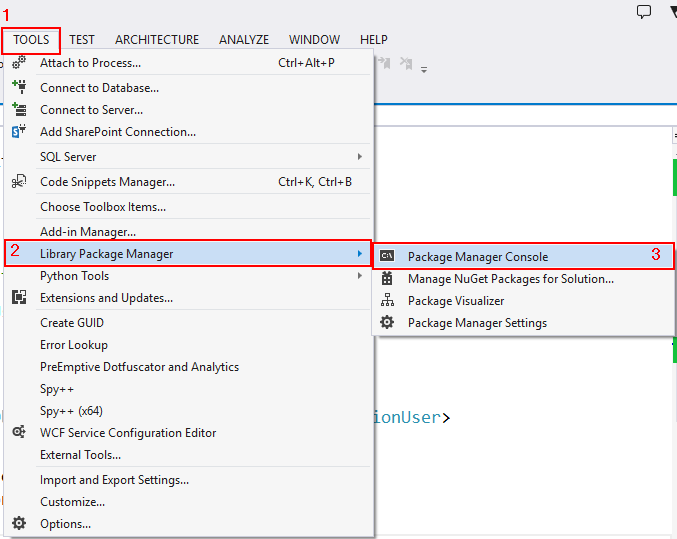677x539 pixels.
Task: Click the feedback speech bubble icon
Action: [x=644, y=12]
